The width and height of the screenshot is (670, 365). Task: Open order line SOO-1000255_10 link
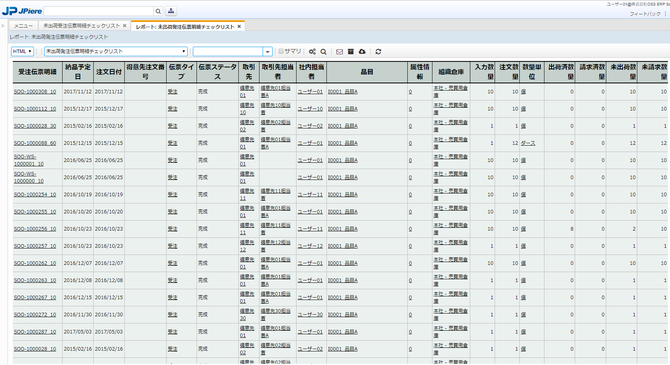pos(35,212)
